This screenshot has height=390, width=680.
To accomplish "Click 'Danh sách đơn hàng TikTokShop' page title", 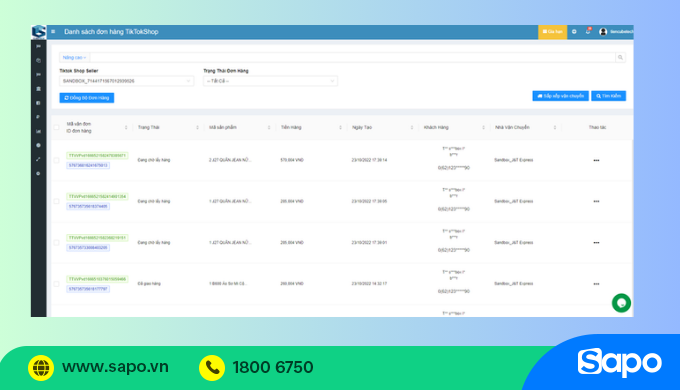I will point(111,32).
